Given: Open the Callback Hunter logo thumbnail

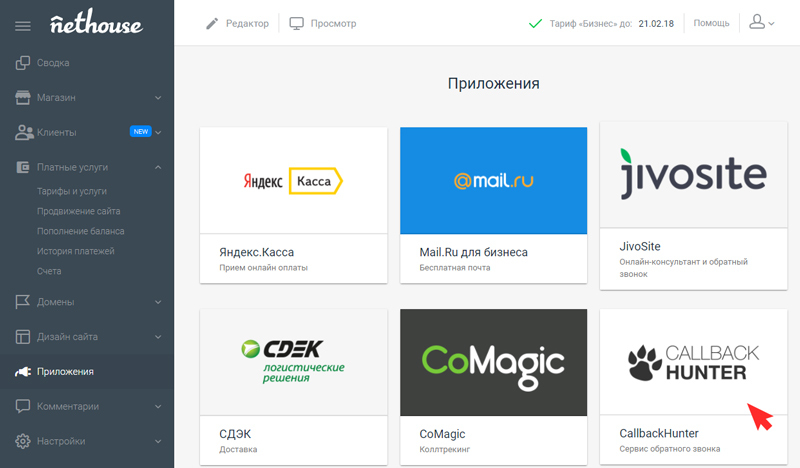Looking at the screenshot, I should [x=693, y=362].
